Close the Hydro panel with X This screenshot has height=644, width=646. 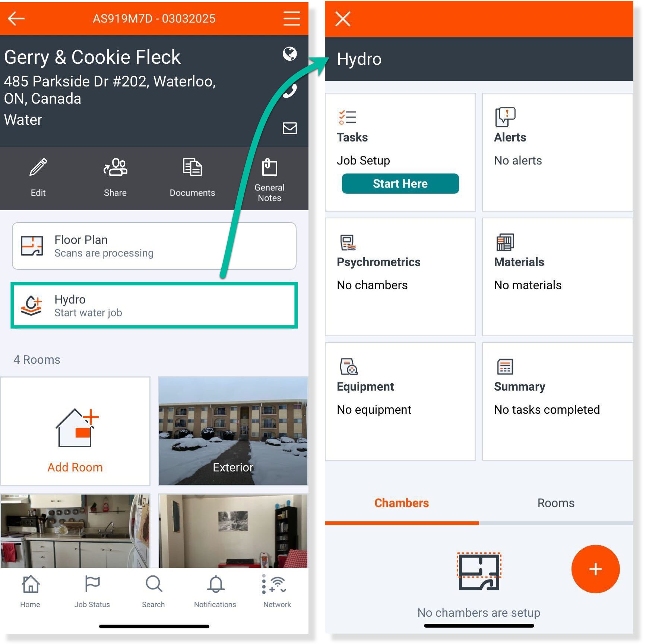343,19
